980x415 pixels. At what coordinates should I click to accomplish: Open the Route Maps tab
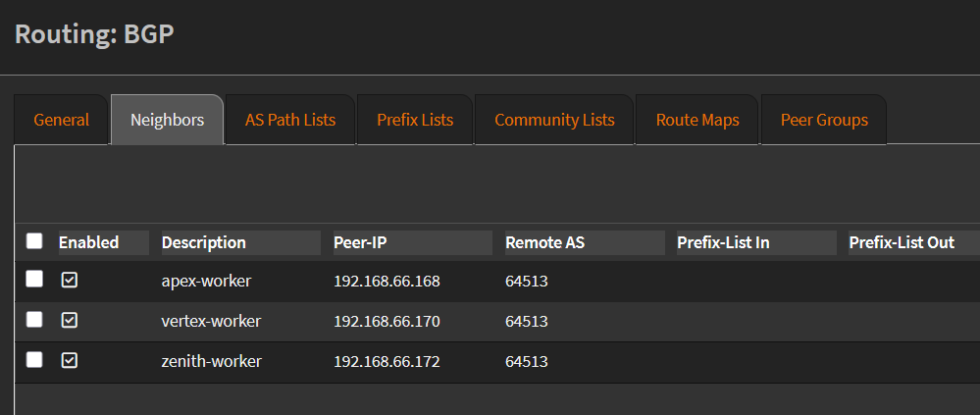click(x=697, y=120)
